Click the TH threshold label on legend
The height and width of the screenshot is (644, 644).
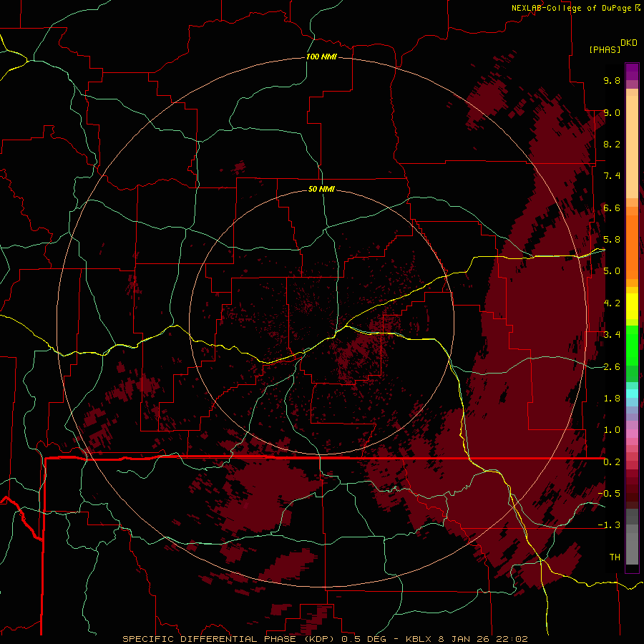[615, 557]
